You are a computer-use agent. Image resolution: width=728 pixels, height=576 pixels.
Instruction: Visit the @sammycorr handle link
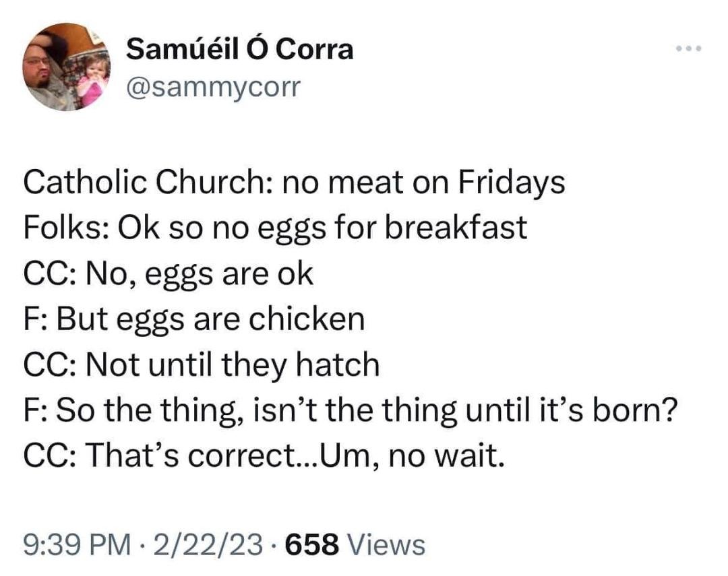(x=214, y=87)
